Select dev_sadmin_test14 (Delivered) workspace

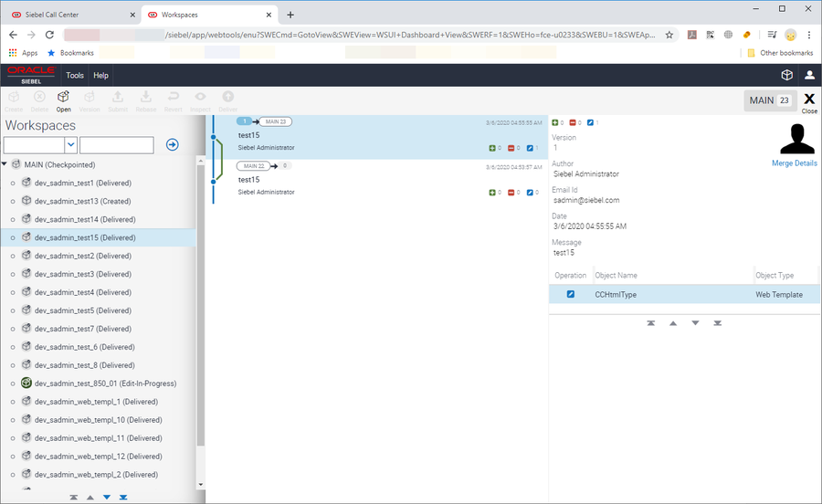(85, 219)
